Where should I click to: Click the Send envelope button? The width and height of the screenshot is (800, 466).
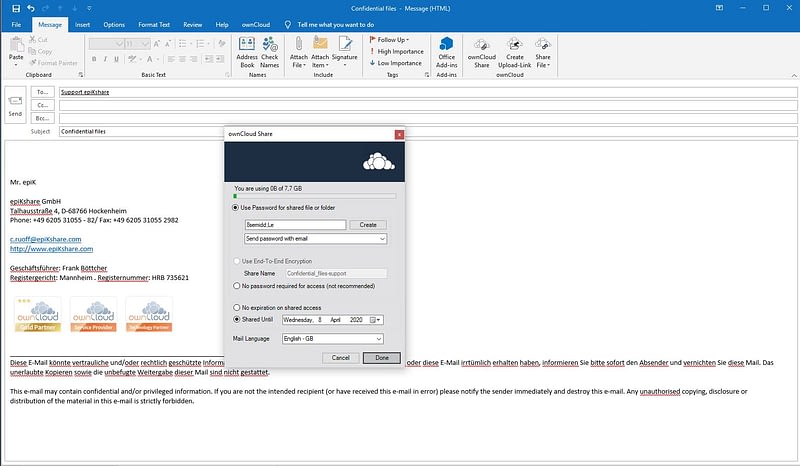click(x=15, y=105)
